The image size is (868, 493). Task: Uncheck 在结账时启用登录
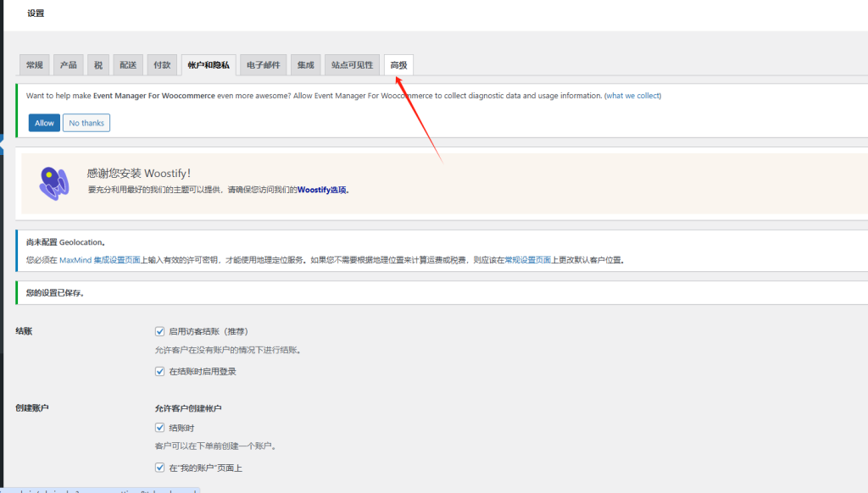(159, 371)
